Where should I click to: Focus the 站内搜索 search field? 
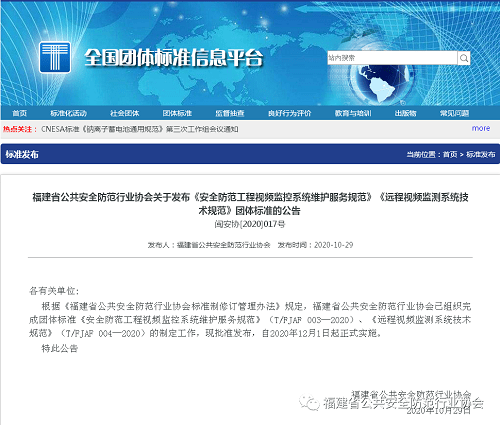tap(392, 58)
